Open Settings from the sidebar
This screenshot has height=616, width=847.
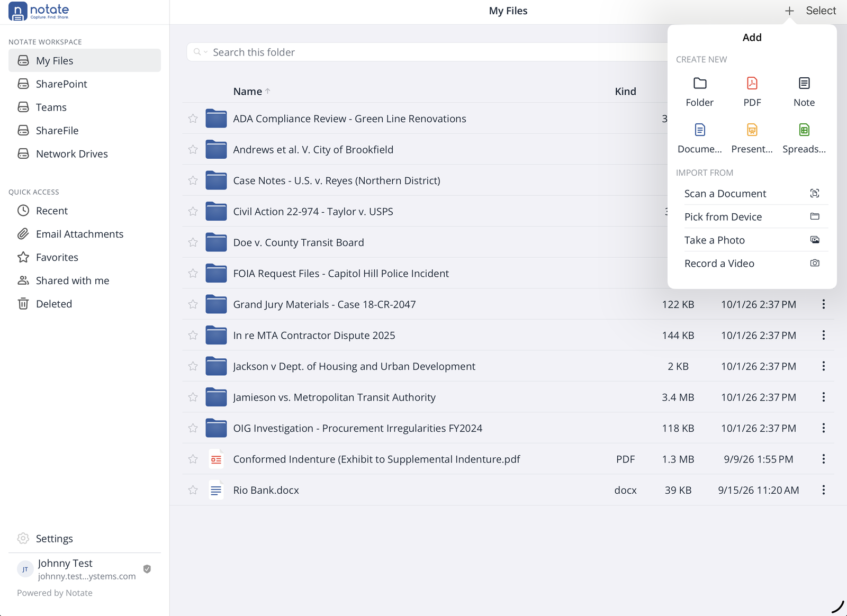(x=85, y=539)
